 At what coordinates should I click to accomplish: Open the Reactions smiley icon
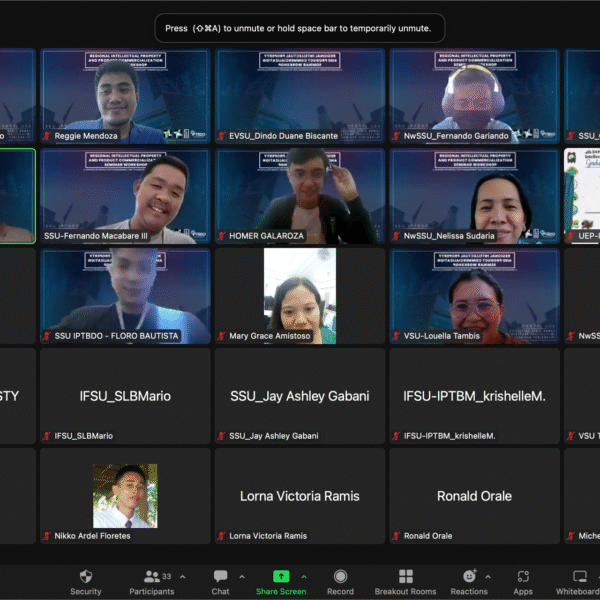pyautogui.click(x=469, y=576)
